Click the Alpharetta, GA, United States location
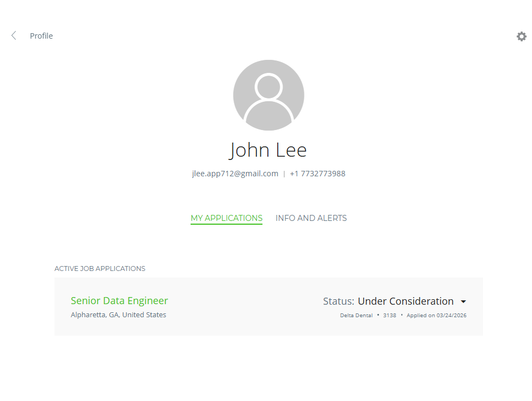Screen dimensions: 532x401 pos(118,315)
